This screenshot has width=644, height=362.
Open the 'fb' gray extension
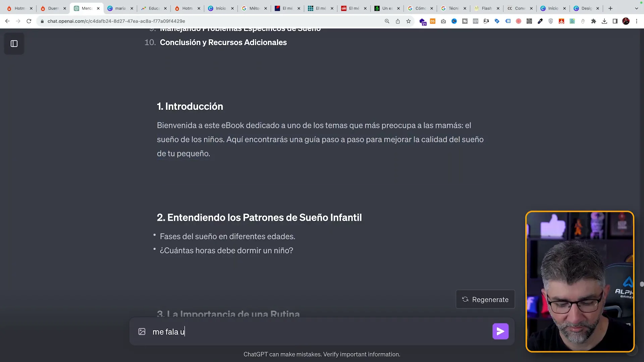point(465,21)
